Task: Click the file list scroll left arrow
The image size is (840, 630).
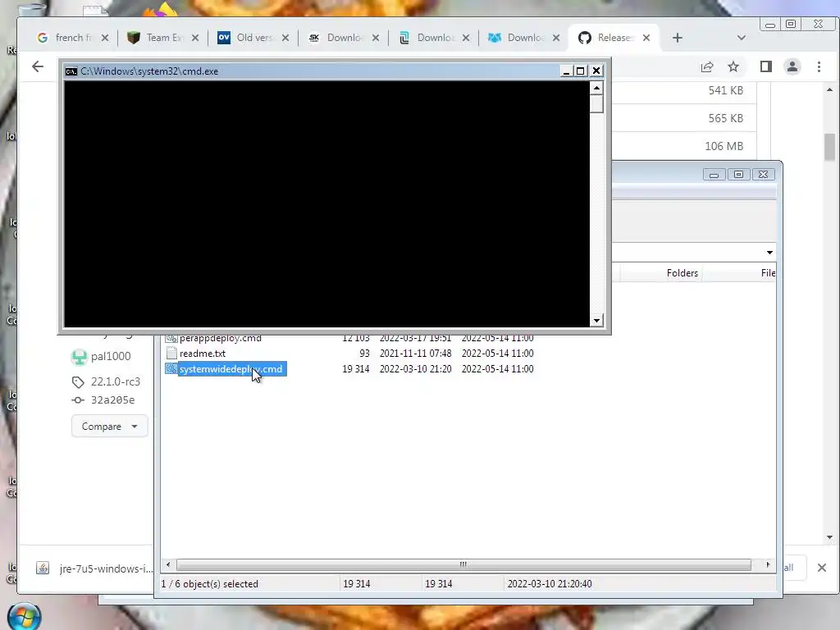Action: point(168,564)
